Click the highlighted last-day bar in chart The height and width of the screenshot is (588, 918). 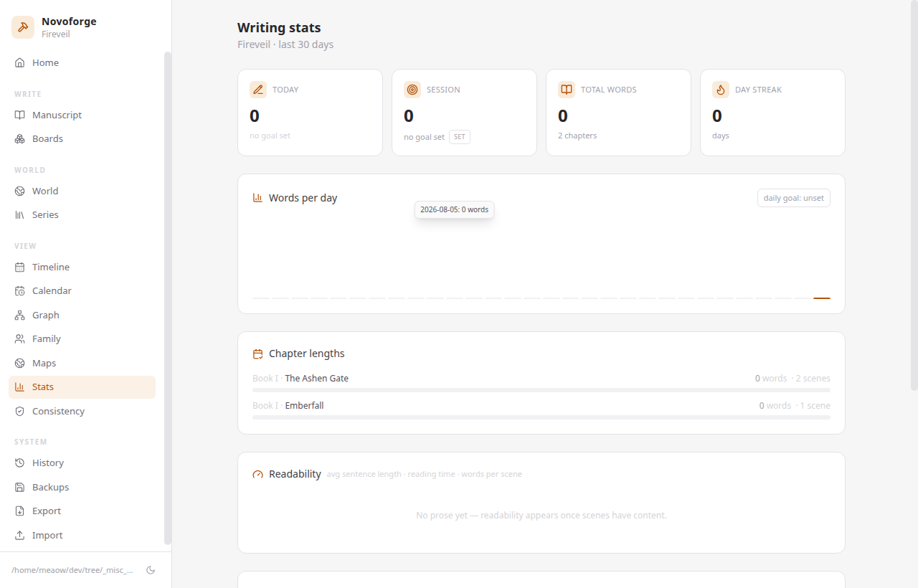click(822, 298)
